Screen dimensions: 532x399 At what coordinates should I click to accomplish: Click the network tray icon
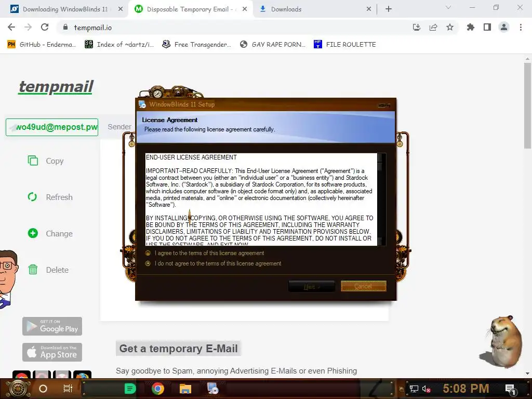point(414,389)
